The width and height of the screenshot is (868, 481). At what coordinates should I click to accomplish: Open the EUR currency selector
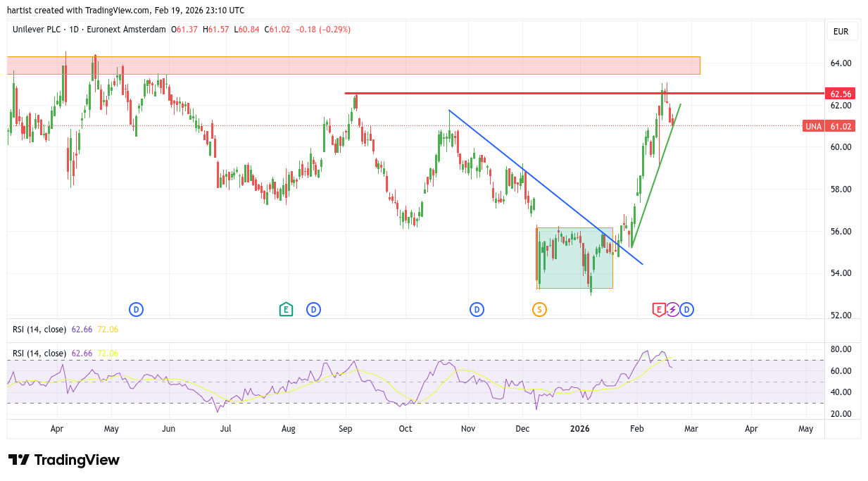coord(841,32)
